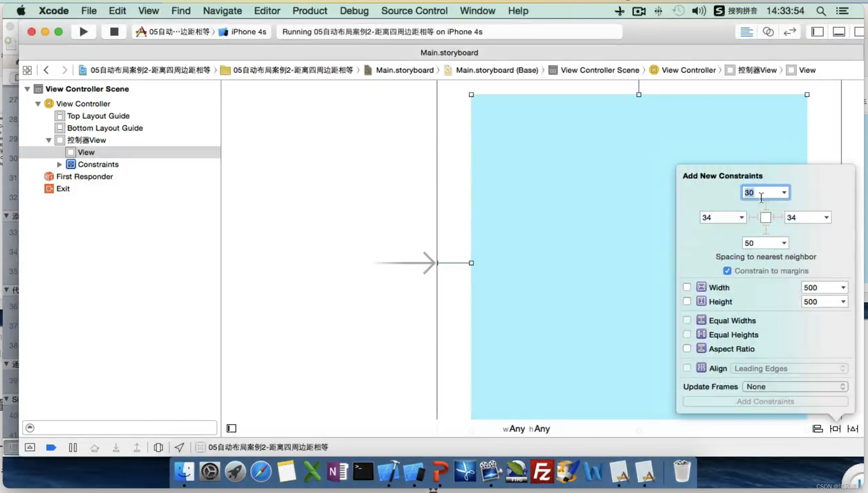Screen dimensions: 868x493
Task: Toggle the document outline button
Action: tap(231, 428)
